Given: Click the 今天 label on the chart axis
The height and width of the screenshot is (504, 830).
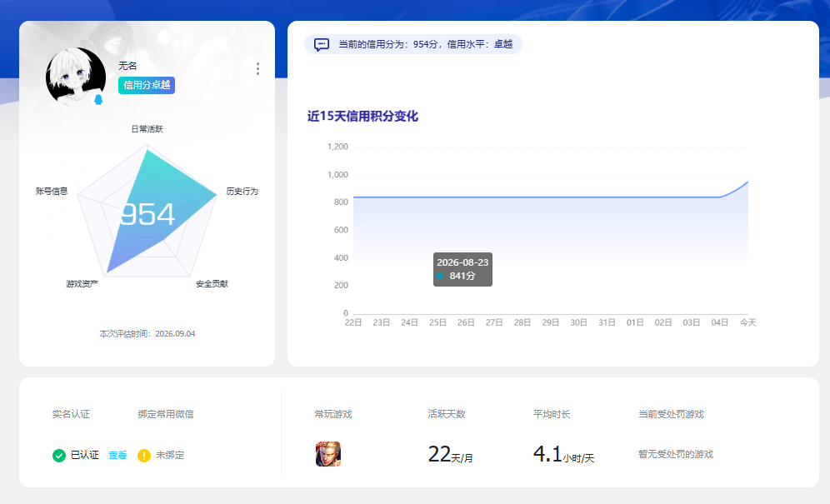Looking at the screenshot, I should coord(748,322).
